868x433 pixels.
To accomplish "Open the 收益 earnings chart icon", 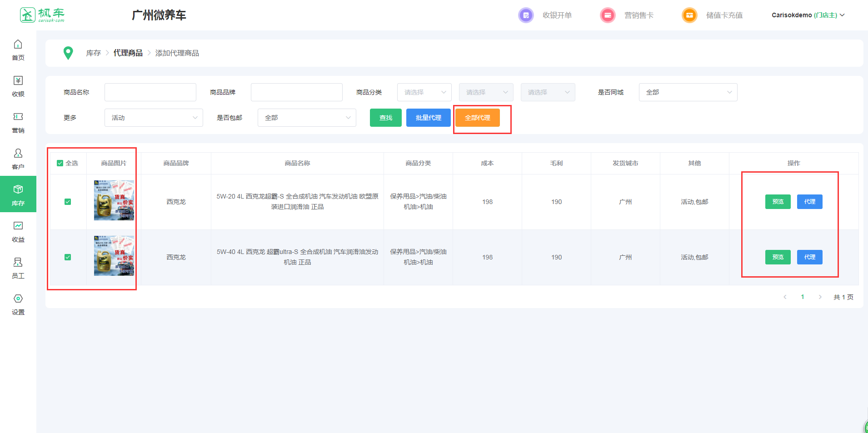I will point(18,226).
